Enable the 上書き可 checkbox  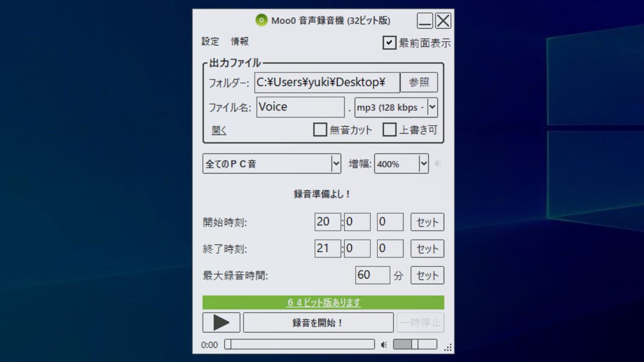[x=389, y=130]
